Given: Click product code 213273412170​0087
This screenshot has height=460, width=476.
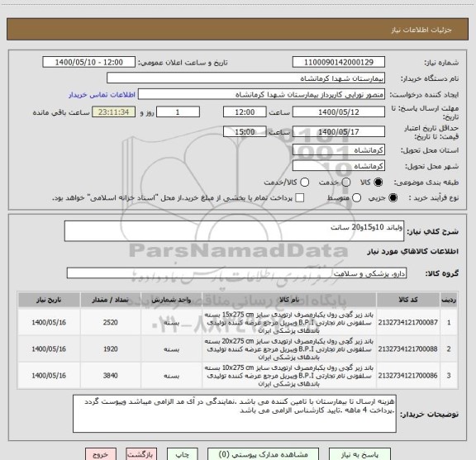Looking at the screenshot, I should click(x=407, y=322).
